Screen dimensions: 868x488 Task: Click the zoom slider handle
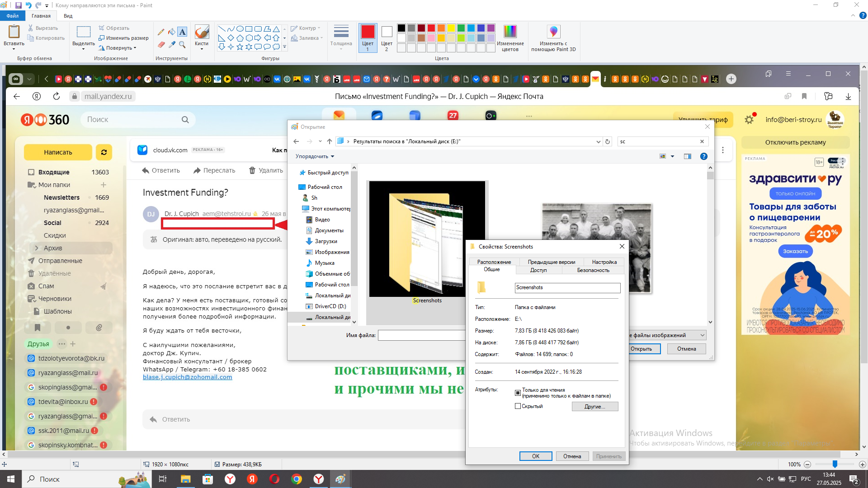coord(835,465)
